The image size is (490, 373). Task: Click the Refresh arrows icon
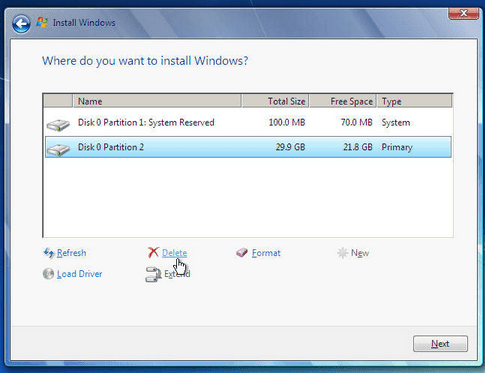(x=49, y=253)
